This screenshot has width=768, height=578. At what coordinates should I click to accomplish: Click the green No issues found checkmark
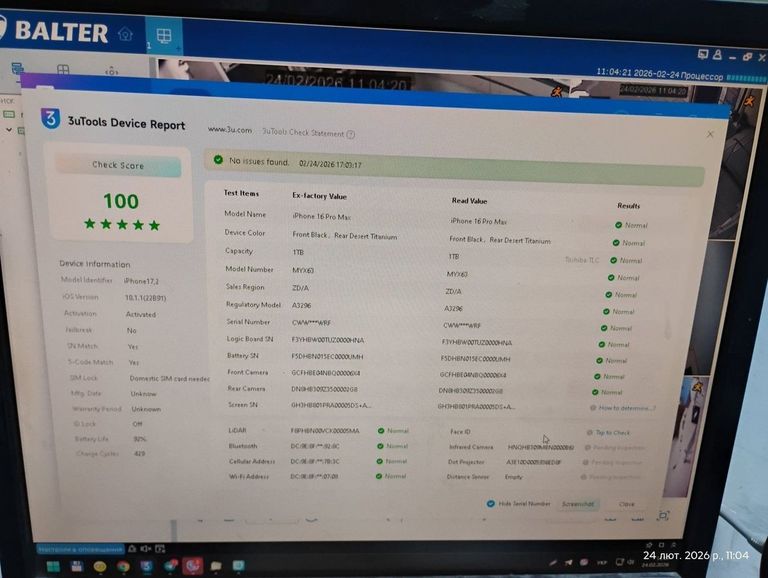pyautogui.click(x=217, y=160)
